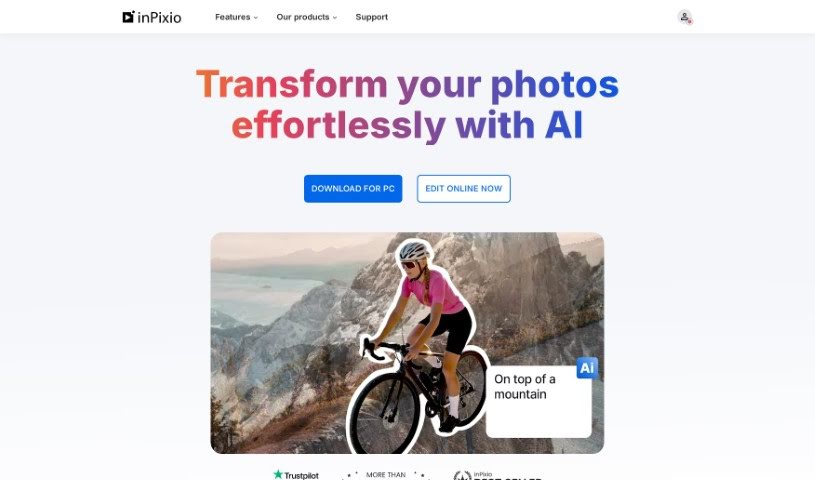
Task: Open the user account icon
Action: point(685,17)
